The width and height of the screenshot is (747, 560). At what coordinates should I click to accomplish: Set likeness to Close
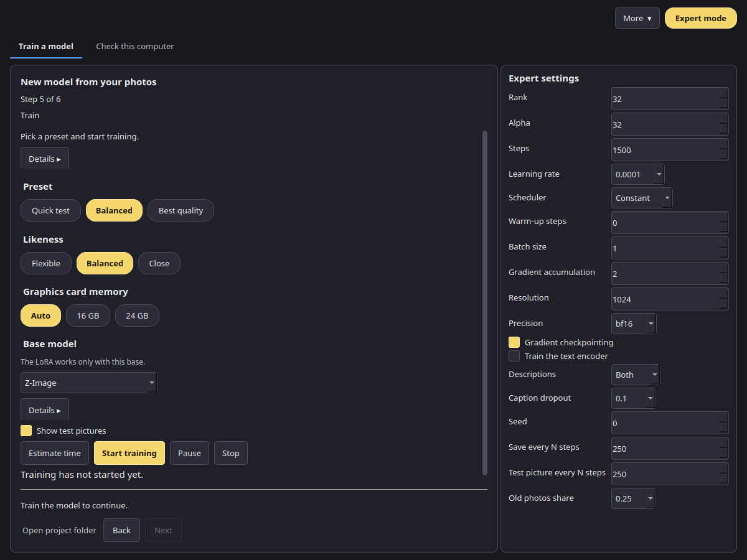click(x=159, y=263)
